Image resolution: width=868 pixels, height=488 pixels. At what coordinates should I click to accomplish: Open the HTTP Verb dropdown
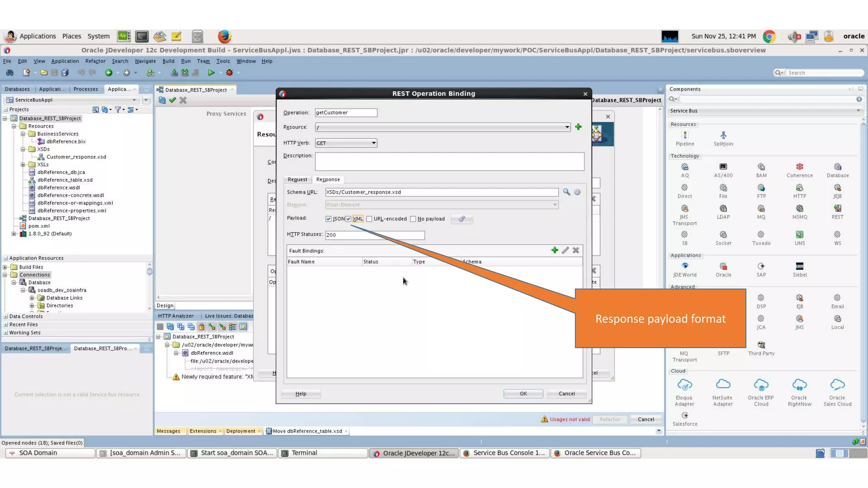(373, 143)
